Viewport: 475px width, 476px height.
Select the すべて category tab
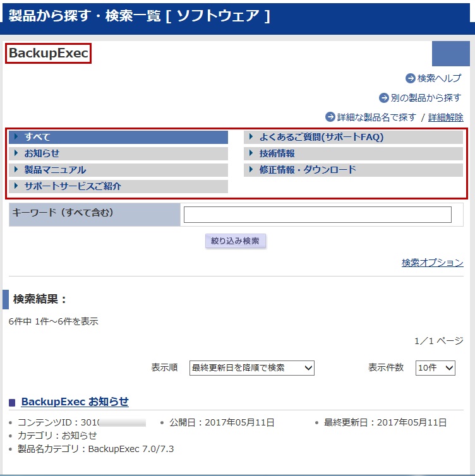pos(119,137)
